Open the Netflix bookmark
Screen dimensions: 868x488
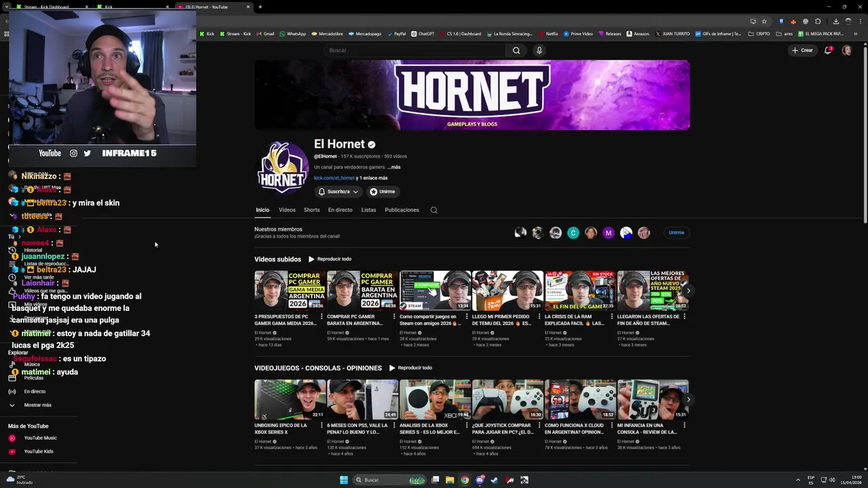548,33
